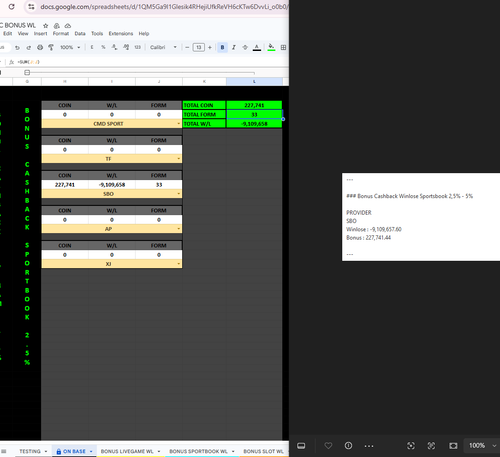
Task: Format selection as currency
Action: click(x=92, y=48)
